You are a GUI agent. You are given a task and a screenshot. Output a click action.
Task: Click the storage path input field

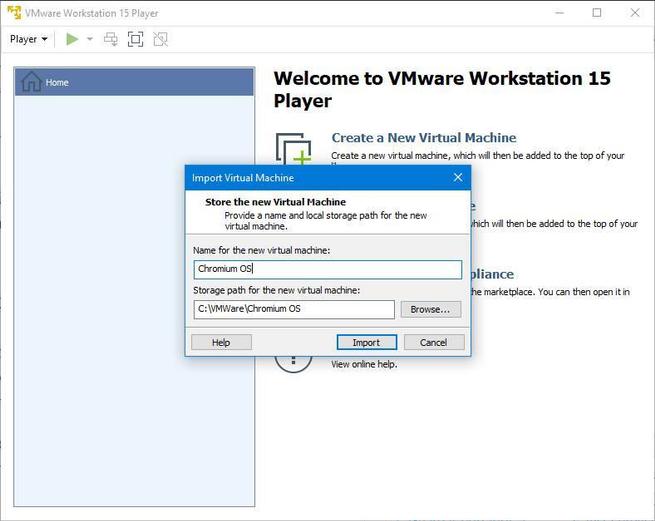294,309
